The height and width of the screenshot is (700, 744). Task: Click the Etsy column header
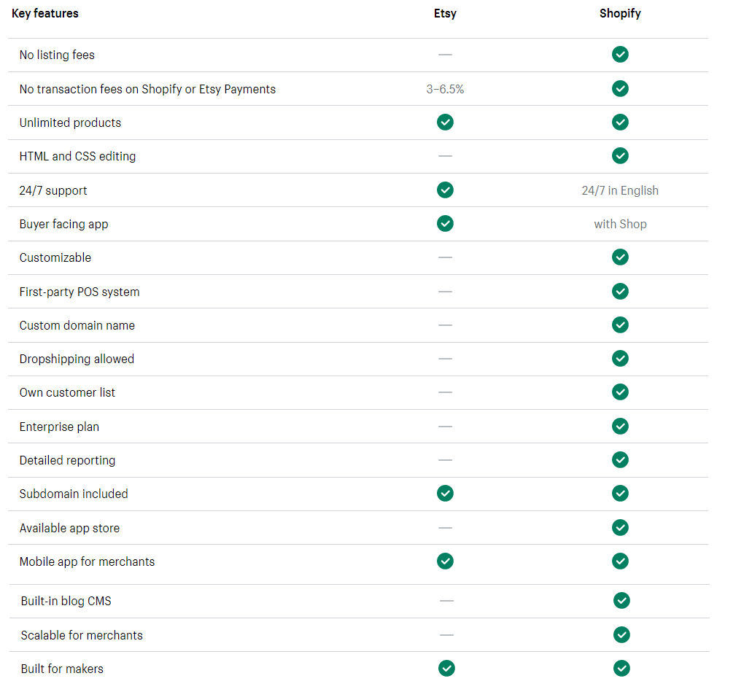tap(445, 13)
